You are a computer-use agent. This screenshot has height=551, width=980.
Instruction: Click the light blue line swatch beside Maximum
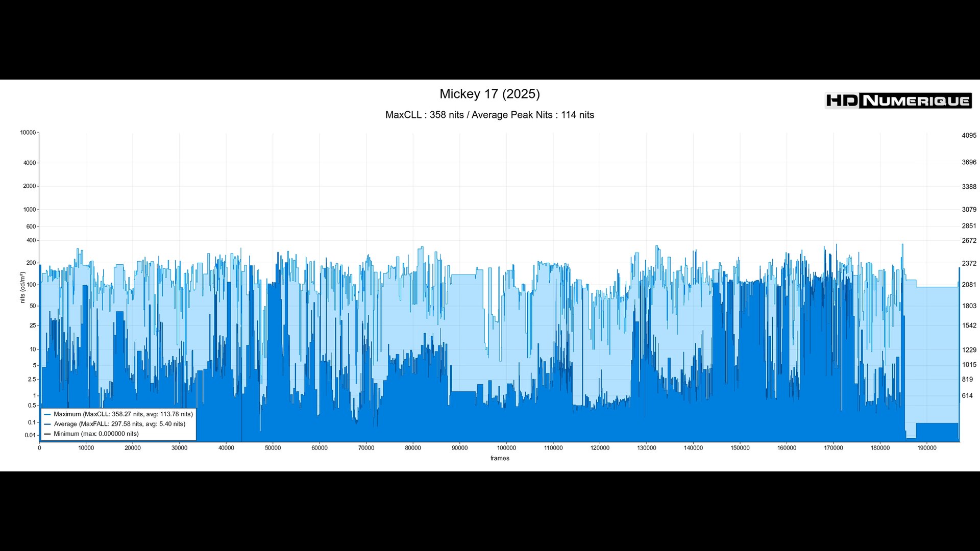(x=47, y=414)
